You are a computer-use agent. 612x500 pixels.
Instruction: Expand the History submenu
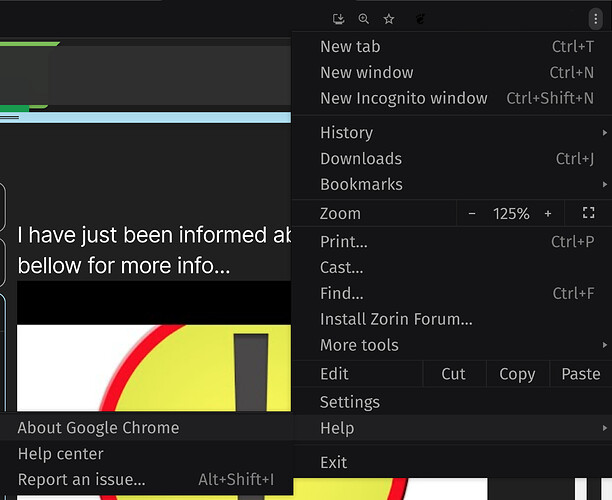(x=452, y=133)
